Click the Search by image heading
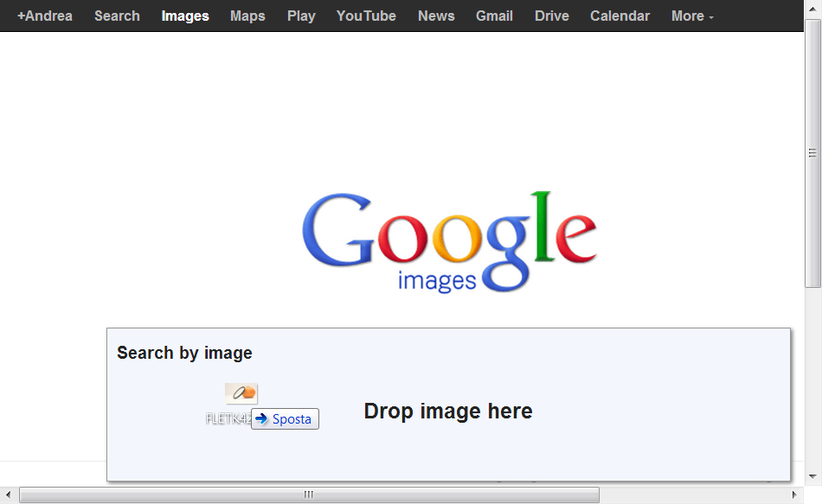Image resolution: width=822 pixels, height=504 pixels. (184, 353)
